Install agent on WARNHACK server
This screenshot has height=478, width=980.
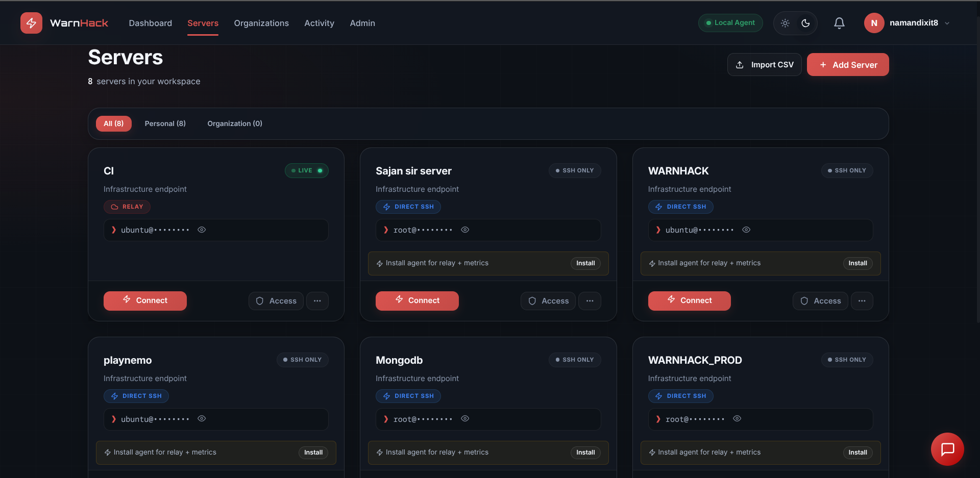(857, 263)
